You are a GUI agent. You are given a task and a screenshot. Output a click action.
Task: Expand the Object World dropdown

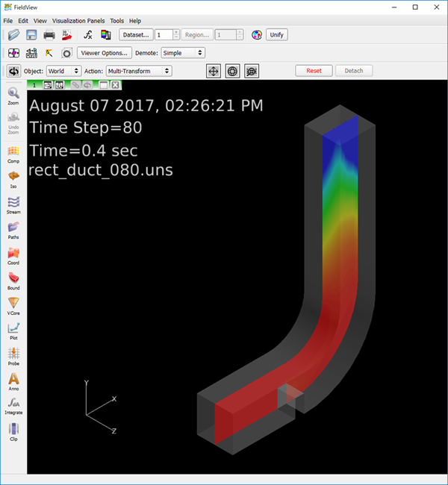63,71
